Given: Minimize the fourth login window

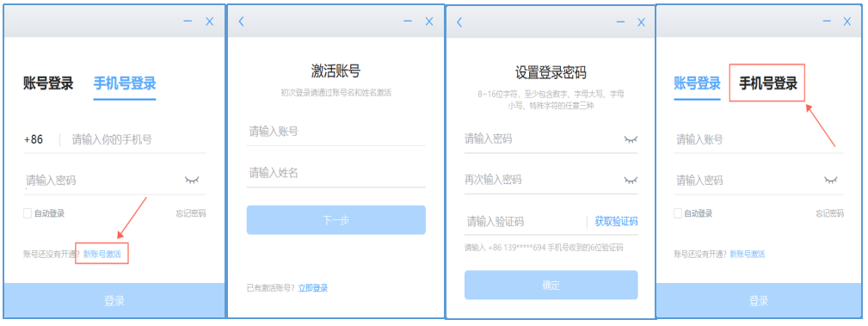Looking at the screenshot, I should pyautogui.click(x=827, y=21).
